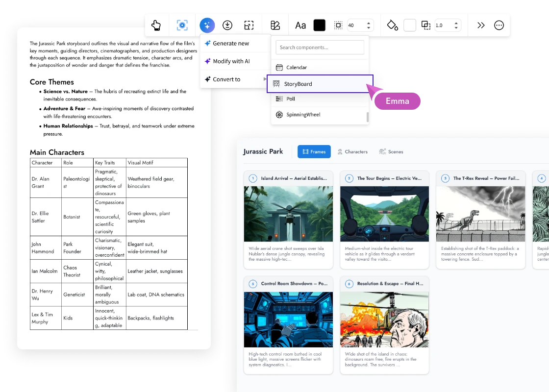
Task: Open the Aa font style tool
Action: click(x=300, y=25)
